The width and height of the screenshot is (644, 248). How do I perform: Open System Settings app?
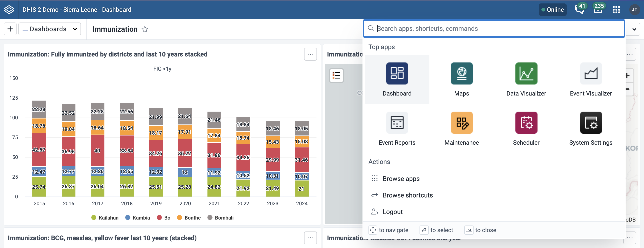590,122
